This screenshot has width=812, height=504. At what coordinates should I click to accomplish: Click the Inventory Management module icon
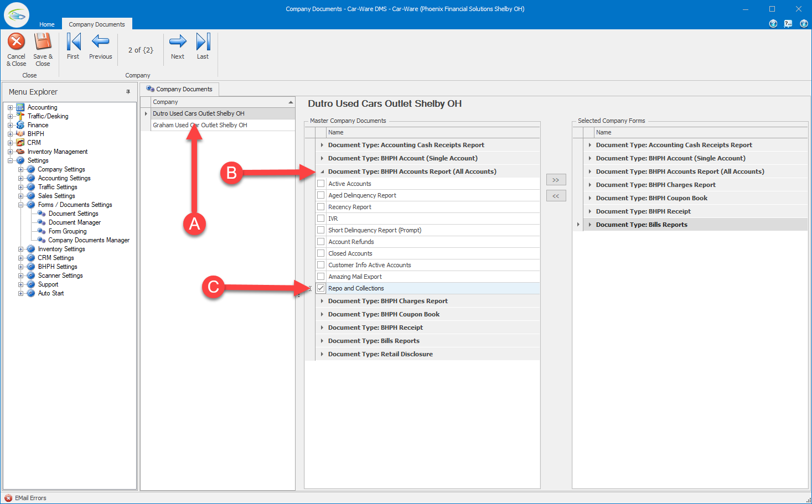tap(20, 152)
